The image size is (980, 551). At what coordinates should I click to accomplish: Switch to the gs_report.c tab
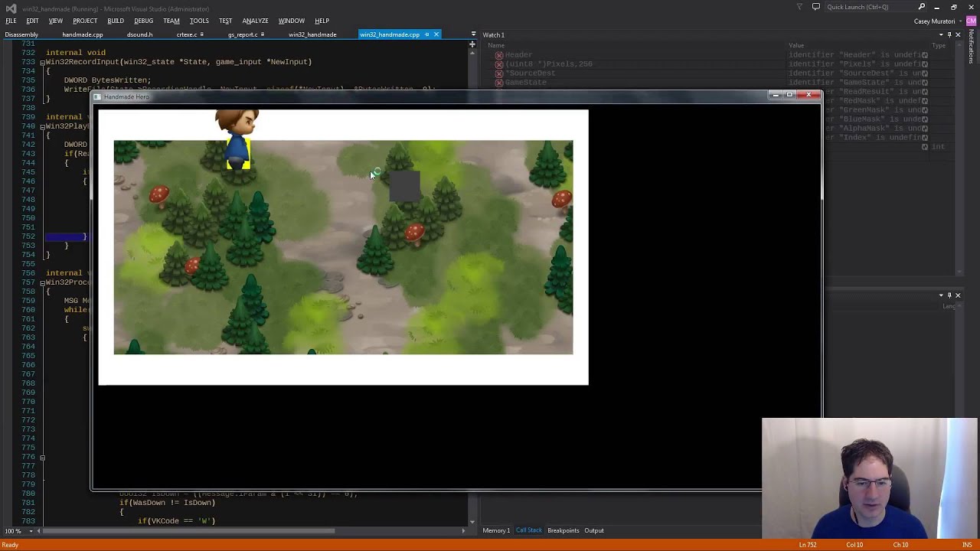coord(242,34)
